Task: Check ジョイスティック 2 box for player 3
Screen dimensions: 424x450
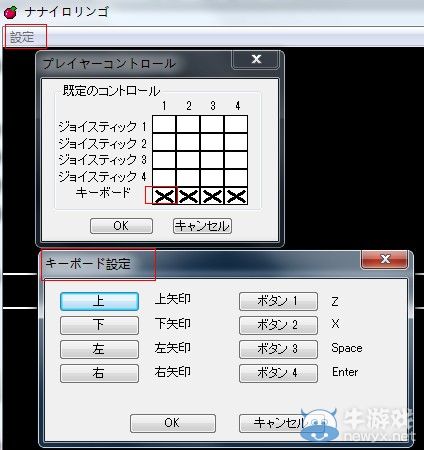Action: [212, 142]
